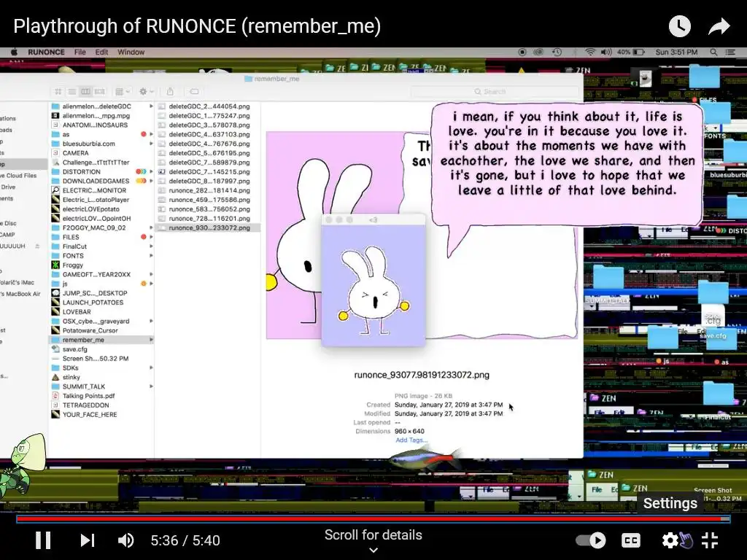Select file deleteGDC_8...187997.png
Screen dimensions: 747x560
point(208,181)
